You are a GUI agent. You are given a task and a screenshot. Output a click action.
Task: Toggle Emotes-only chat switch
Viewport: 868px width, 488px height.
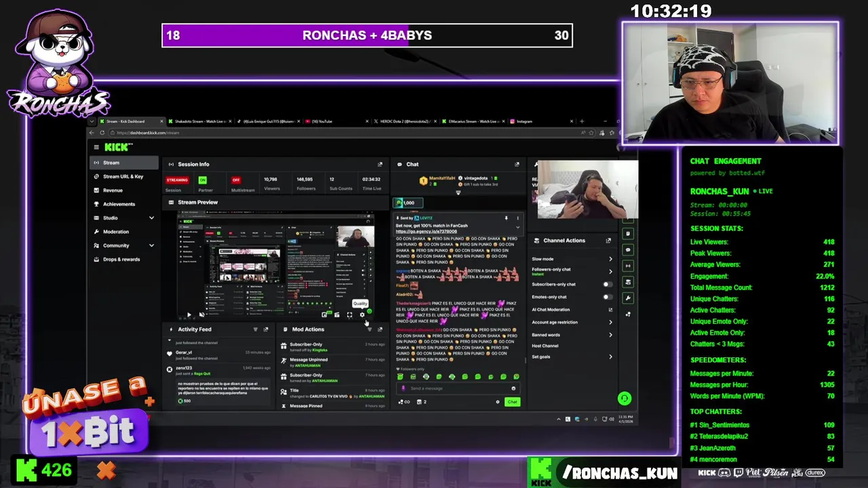tap(608, 297)
